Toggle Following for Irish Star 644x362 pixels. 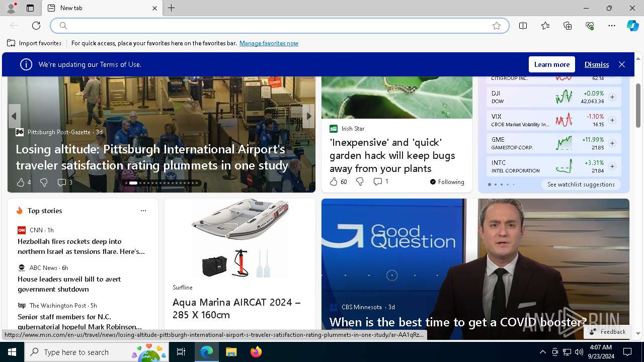[x=447, y=182]
